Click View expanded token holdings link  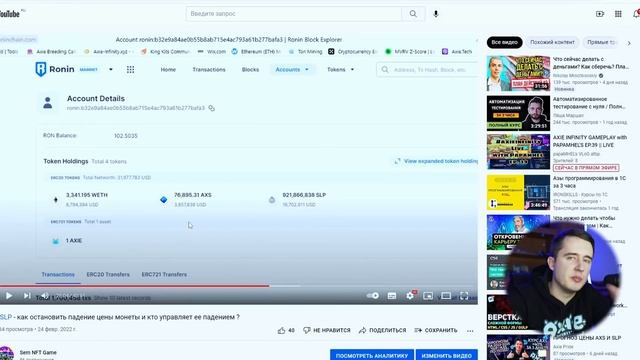tap(436, 161)
